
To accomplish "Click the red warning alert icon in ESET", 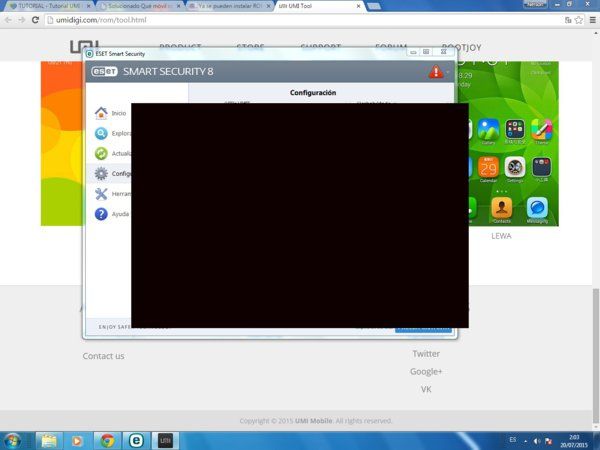I will click(x=436, y=72).
